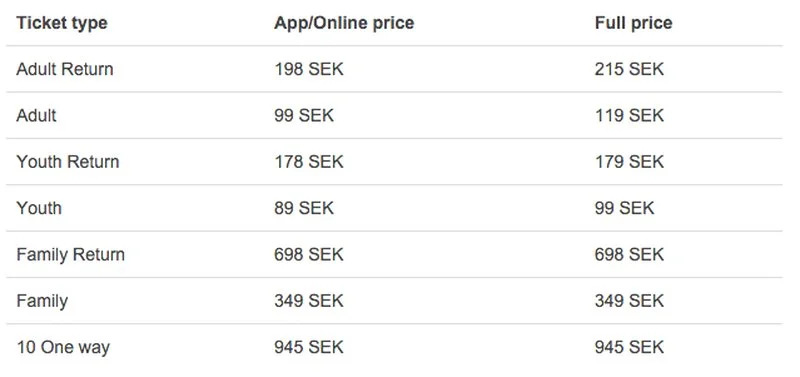This screenshot has width=800, height=377.
Task: Click the 178 SEK app price
Action: click(309, 162)
